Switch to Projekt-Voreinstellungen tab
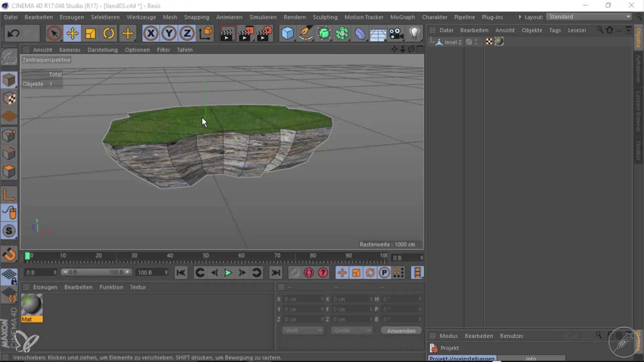Image resolution: width=644 pixels, height=362 pixels. 462,358
